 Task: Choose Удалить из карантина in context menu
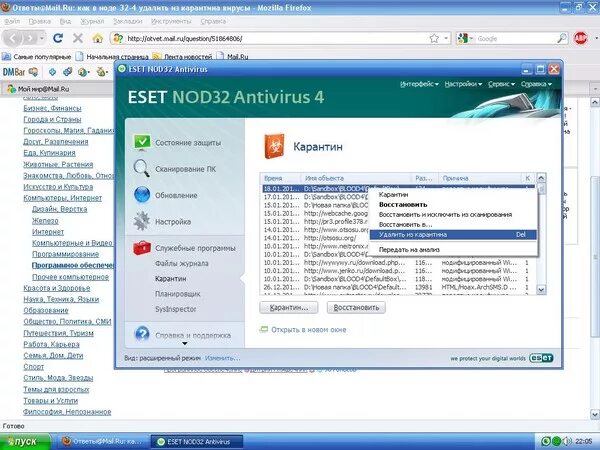click(x=453, y=235)
